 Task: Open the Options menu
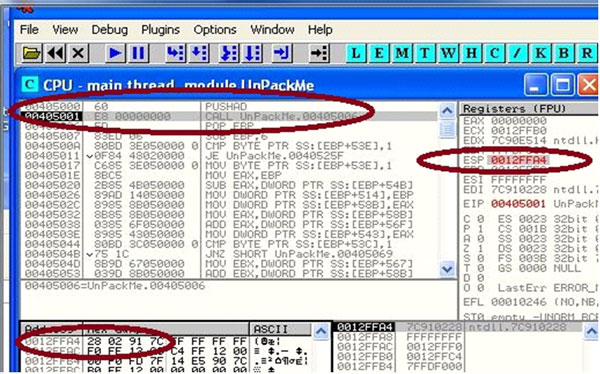pyautogui.click(x=215, y=29)
